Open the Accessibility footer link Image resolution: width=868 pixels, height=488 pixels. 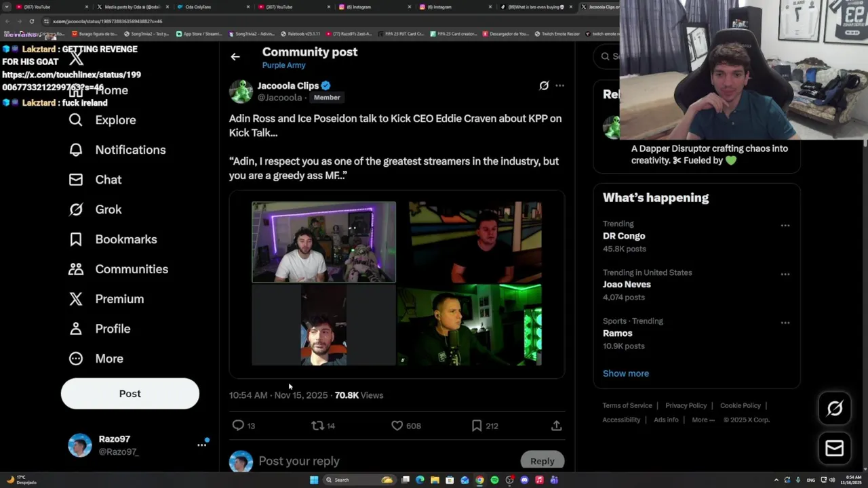click(621, 420)
